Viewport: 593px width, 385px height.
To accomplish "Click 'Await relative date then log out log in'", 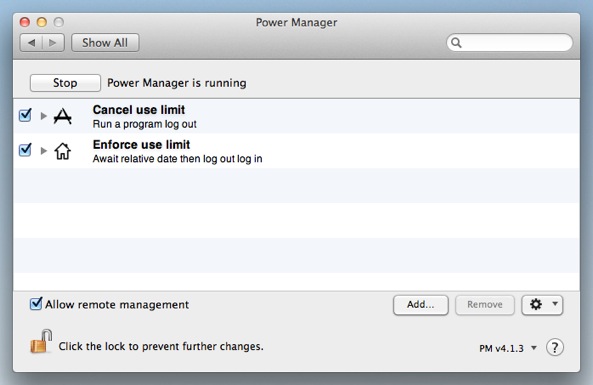I will (177, 159).
